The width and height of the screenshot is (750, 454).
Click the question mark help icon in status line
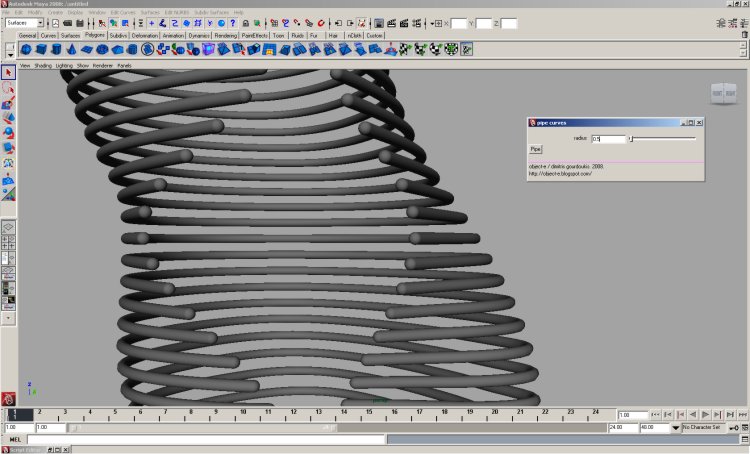click(x=232, y=23)
